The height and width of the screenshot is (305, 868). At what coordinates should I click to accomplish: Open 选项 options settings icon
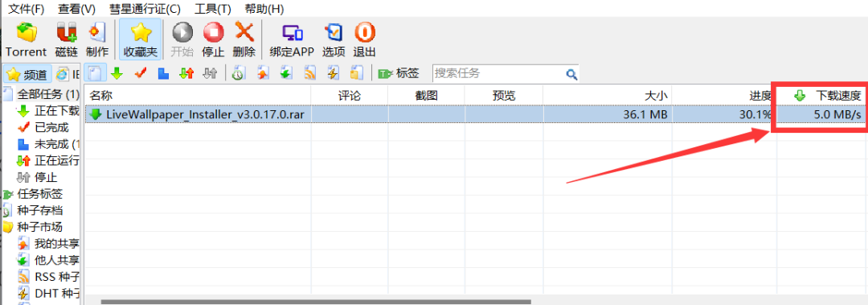coord(334,39)
